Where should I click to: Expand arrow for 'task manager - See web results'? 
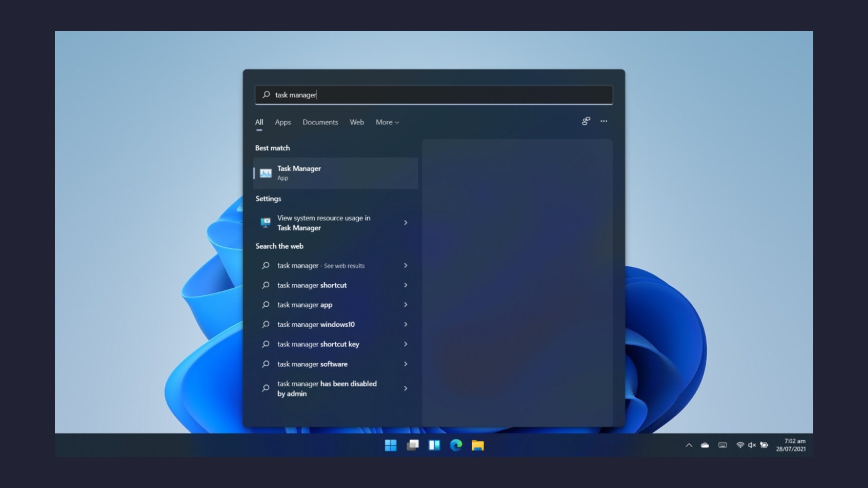(x=406, y=265)
